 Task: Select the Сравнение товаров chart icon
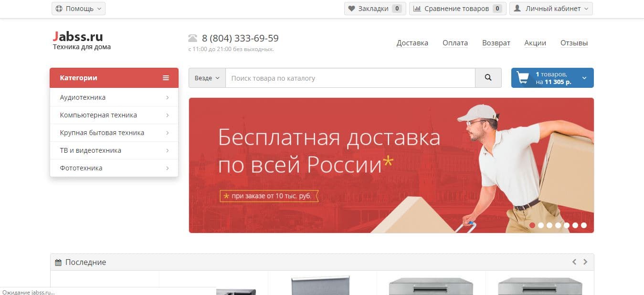417,8
